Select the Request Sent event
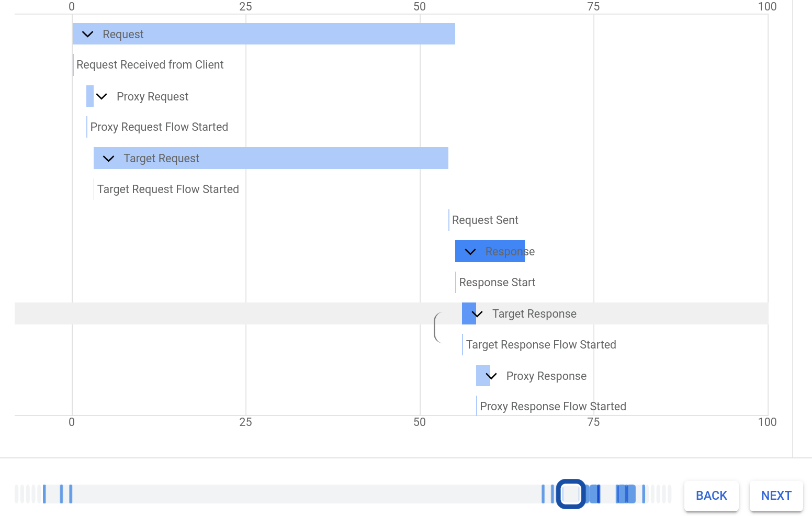Screen dimensions: 812x516 click(x=485, y=220)
